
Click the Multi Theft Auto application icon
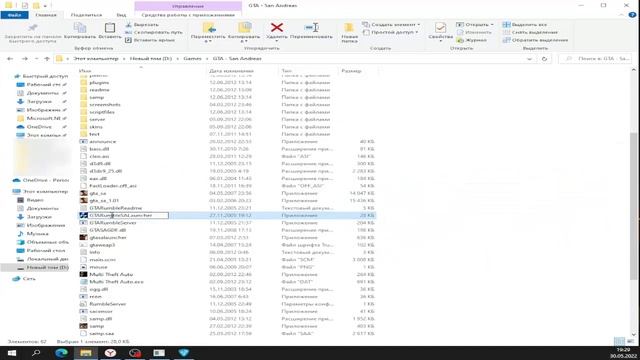tap(83, 274)
